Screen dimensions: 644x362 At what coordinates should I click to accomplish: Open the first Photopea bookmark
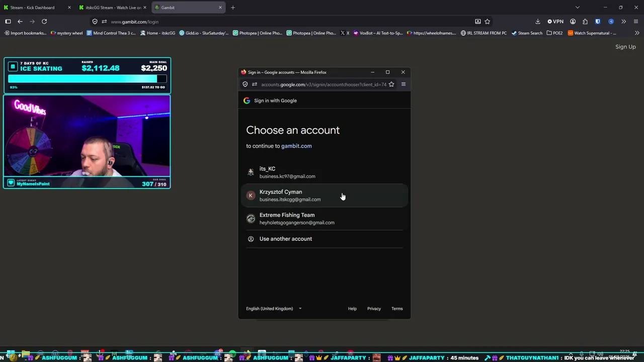pos(258,33)
